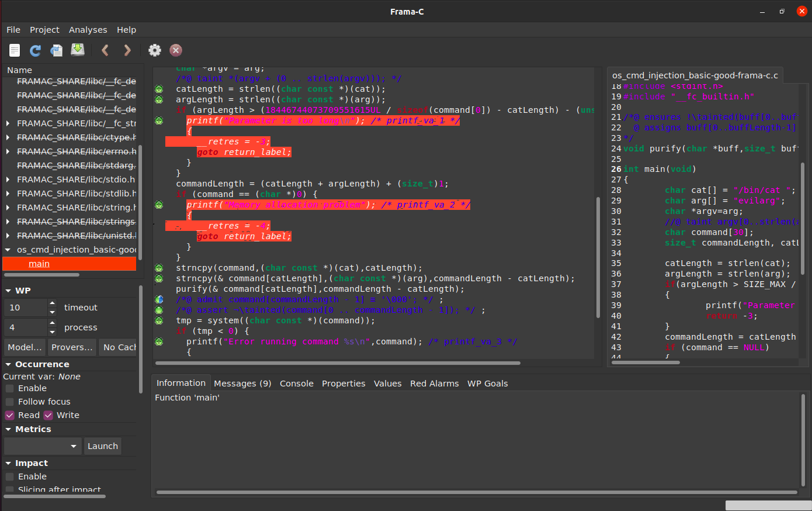Toggle the Occurrence Enable checkbox
Viewport: 812px width, 511px height.
tap(10, 388)
